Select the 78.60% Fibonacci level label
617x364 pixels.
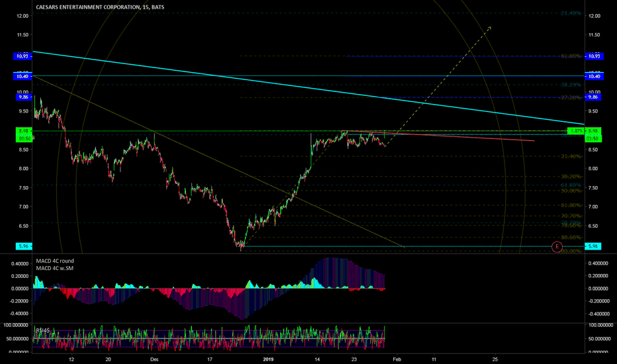tap(571, 226)
